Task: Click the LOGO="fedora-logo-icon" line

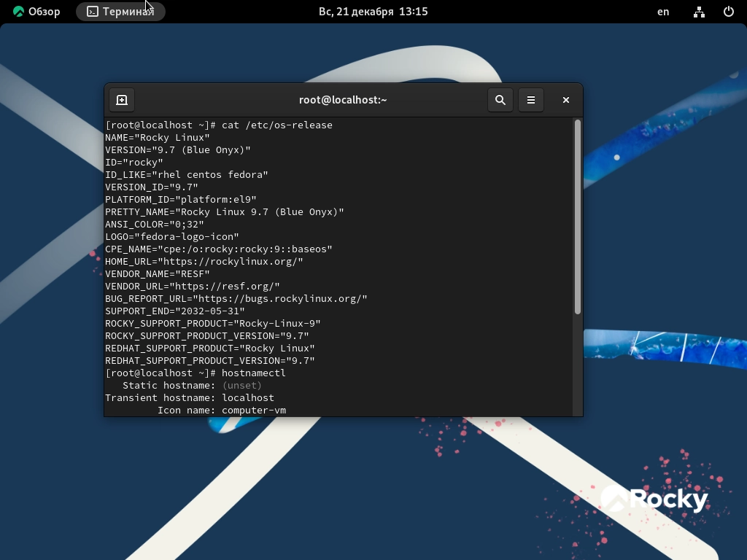Action: pyautogui.click(x=172, y=237)
